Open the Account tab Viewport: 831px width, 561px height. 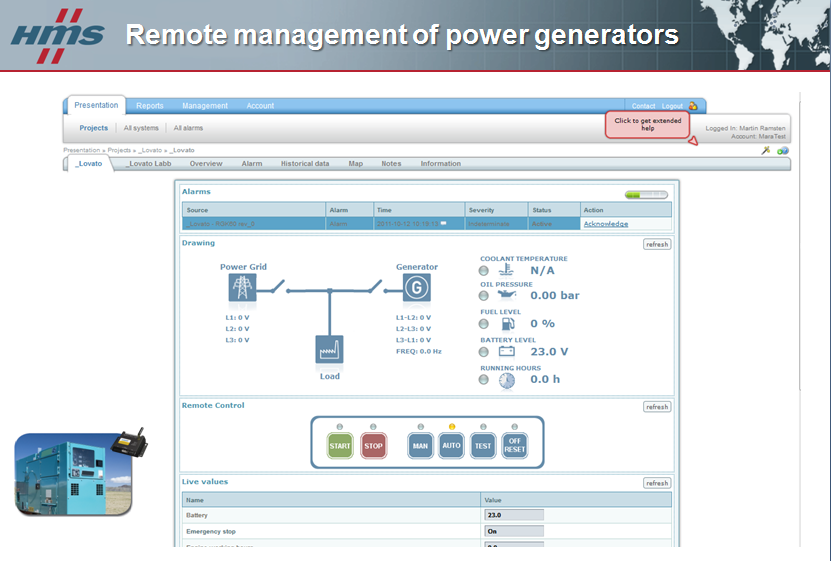pos(260,106)
